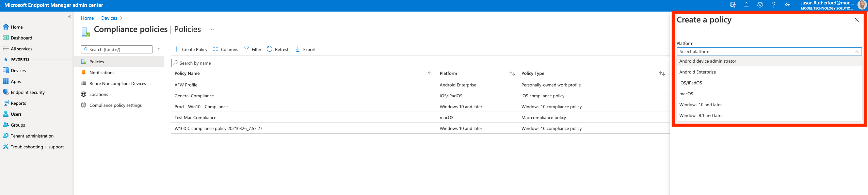The image size is (868, 195).
Task: Open the General Compliance policy
Action: (194, 96)
